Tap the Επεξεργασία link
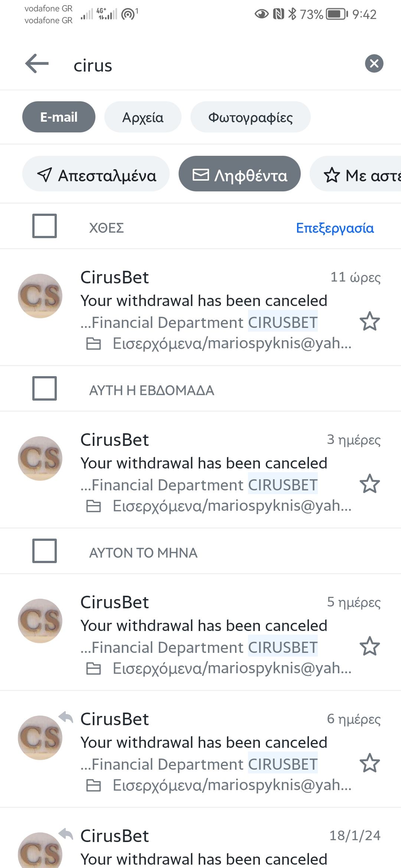This screenshot has width=401, height=868. [x=335, y=228]
